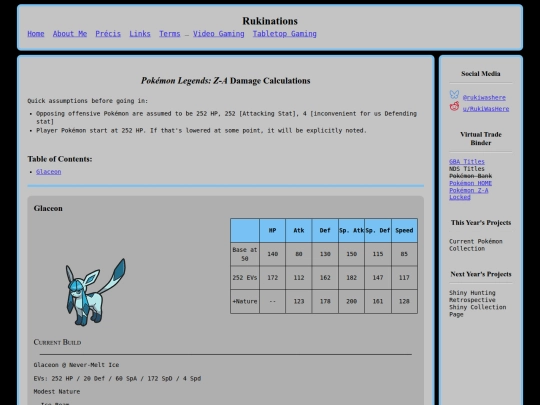The image size is (540, 405).
Task: Click the +Nature Sp. Atk value 200
Action: (351, 301)
